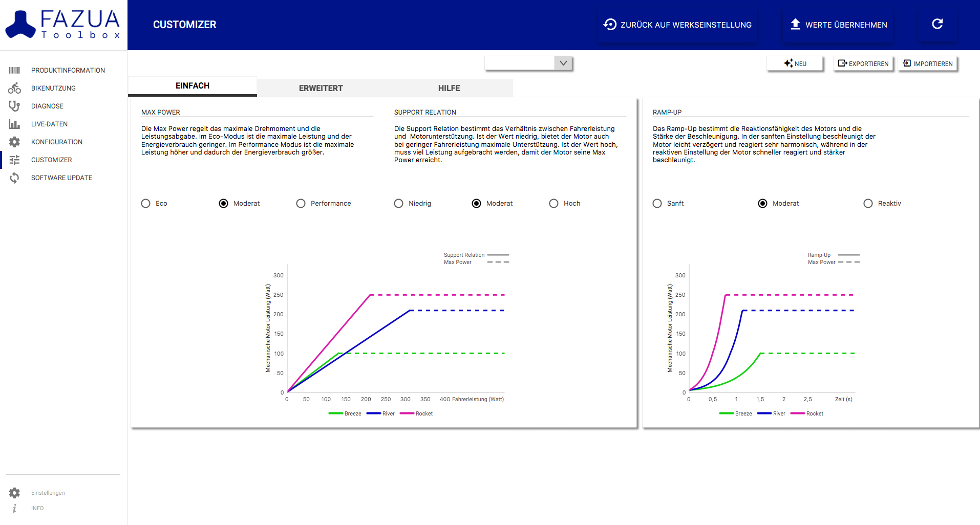Click the Produktinformation barcode icon
This screenshot has width=980, height=525.
click(x=14, y=70)
